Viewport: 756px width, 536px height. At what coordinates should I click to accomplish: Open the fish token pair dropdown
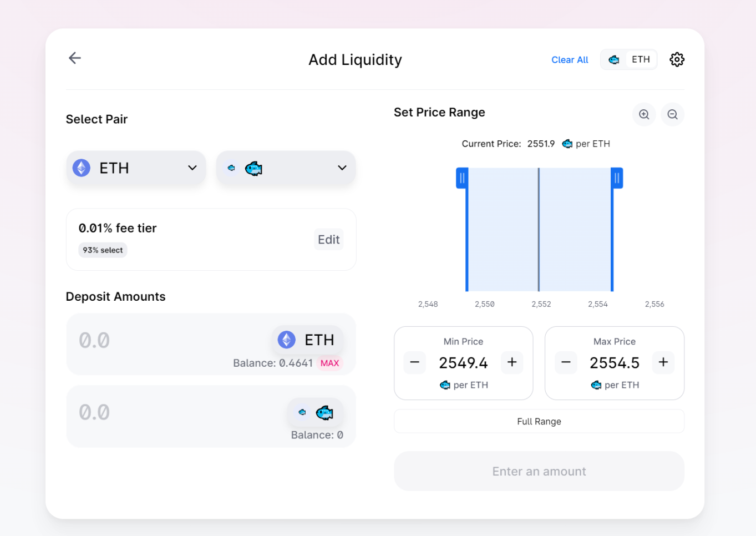click(286, 168)
